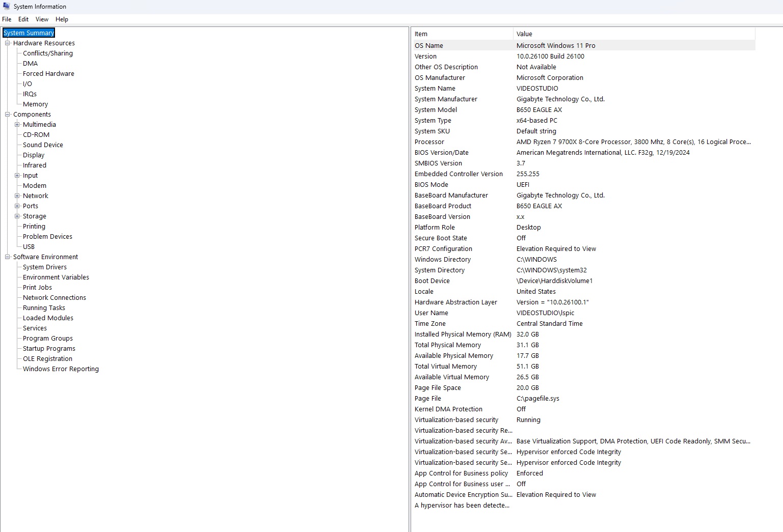Select Printing tree item

(34, 227)
